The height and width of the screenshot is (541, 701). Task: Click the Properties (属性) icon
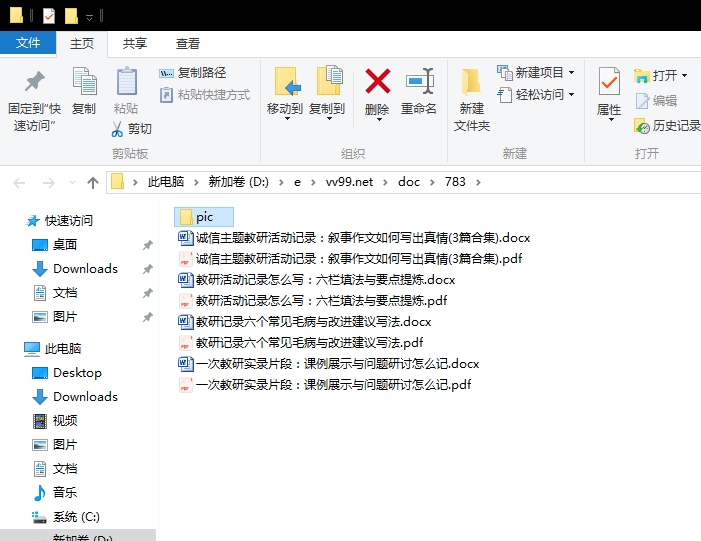click(609, 81)
